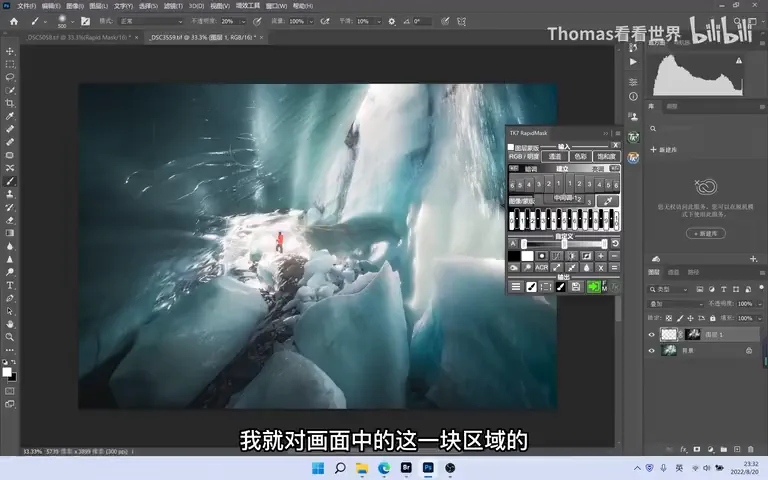Click the save icon in TK7 output row

(576, 287)
